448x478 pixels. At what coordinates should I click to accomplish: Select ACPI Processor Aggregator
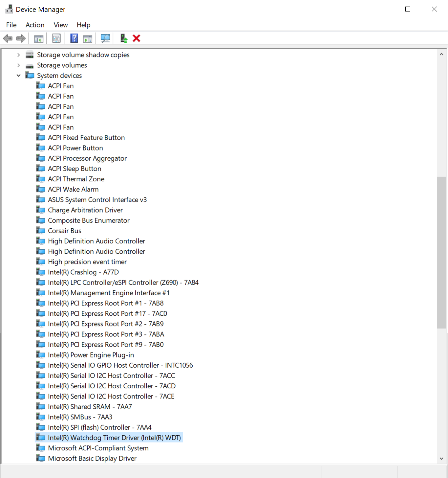point(87,158)
